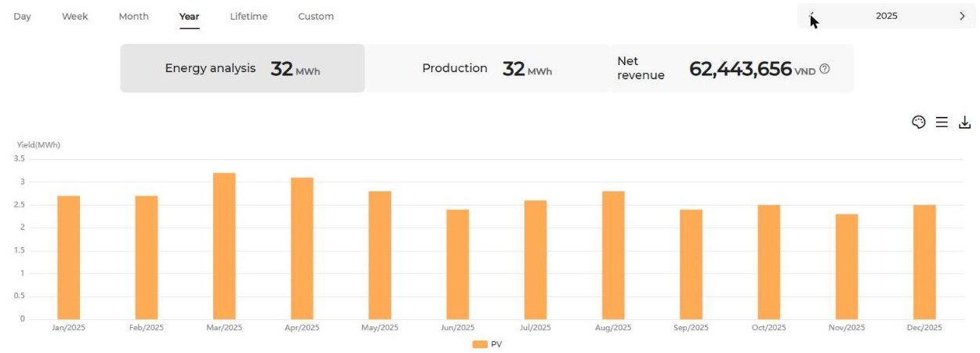Image resolution: width=980 pixels, height=353 pixels.
Task: Switch to the Week tab
Action: click(75, 16)
